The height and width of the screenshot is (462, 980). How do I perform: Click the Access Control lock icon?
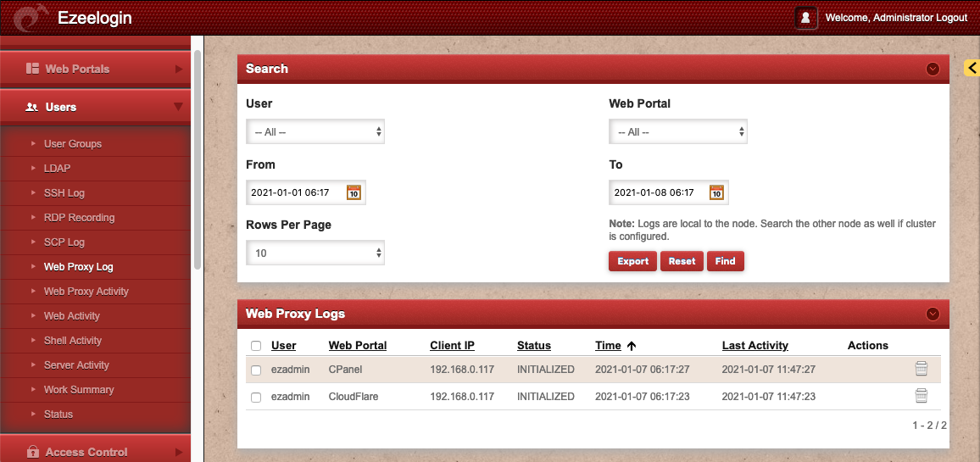click(x=32, y=451)
